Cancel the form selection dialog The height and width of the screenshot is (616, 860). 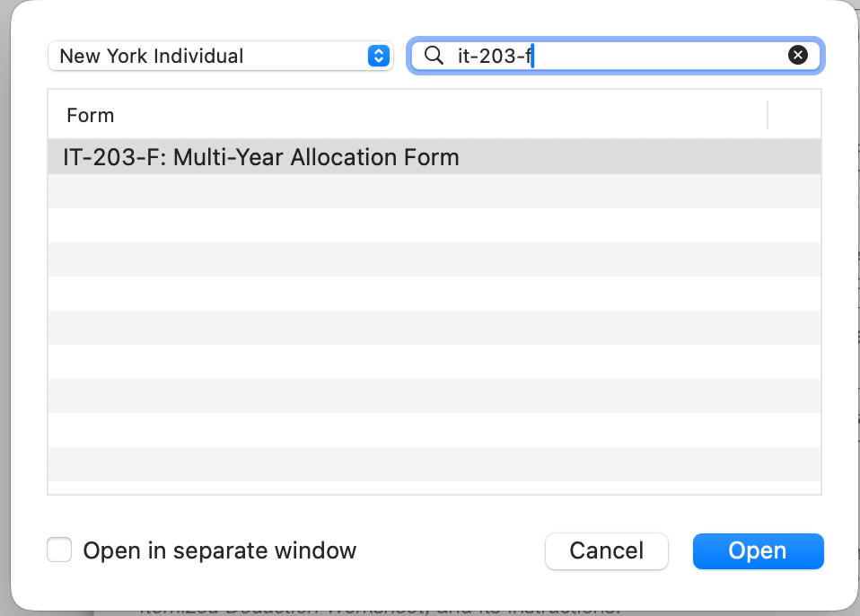tap(606, 550)
